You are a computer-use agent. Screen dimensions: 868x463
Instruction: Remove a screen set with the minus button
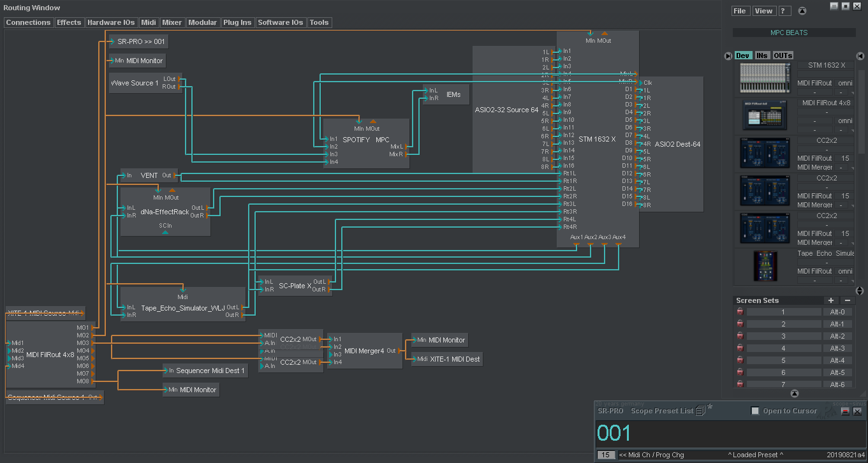[847, 300]
